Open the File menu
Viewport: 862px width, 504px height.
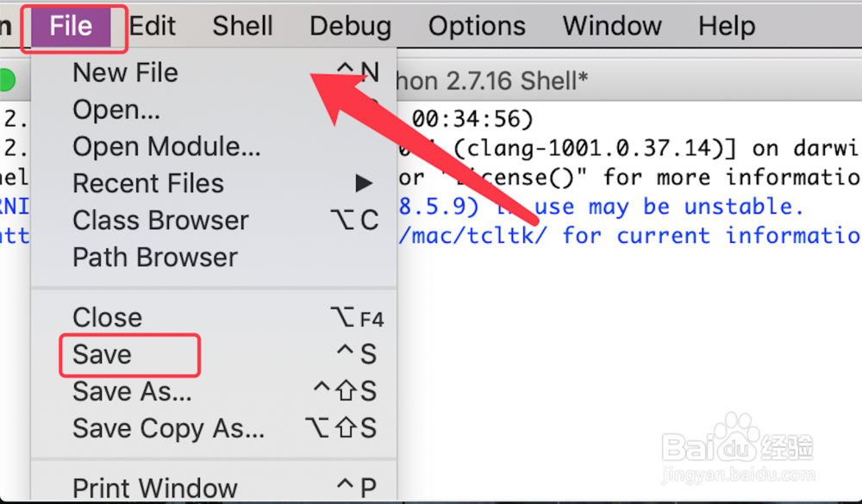click(x=71, y=26)
